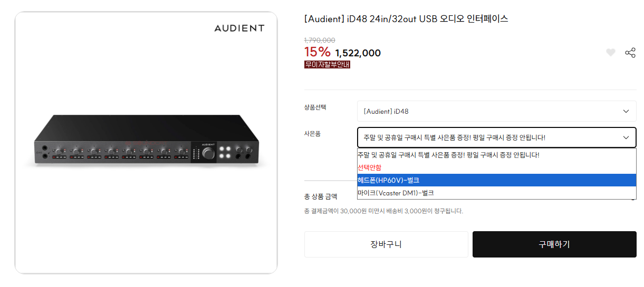Viewport: 644px width, 287px height.
Task: Select 선택안함 option in gift list
Action: click(x=369, y=167)
